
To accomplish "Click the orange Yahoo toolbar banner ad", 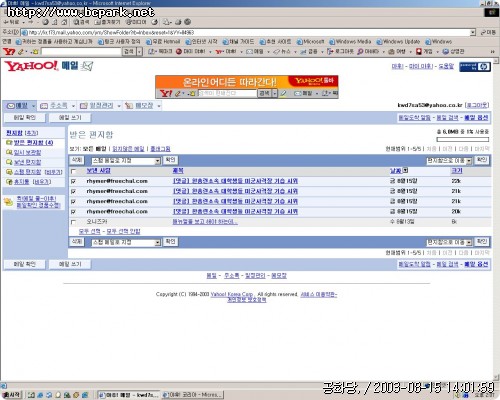I will point(247,87).
